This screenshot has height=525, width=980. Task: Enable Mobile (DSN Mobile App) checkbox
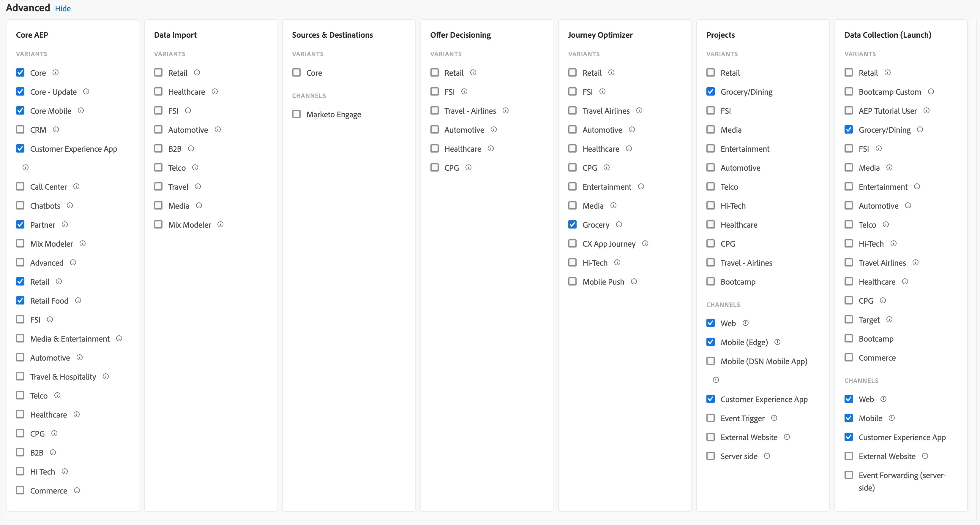(x=711, y=361)
